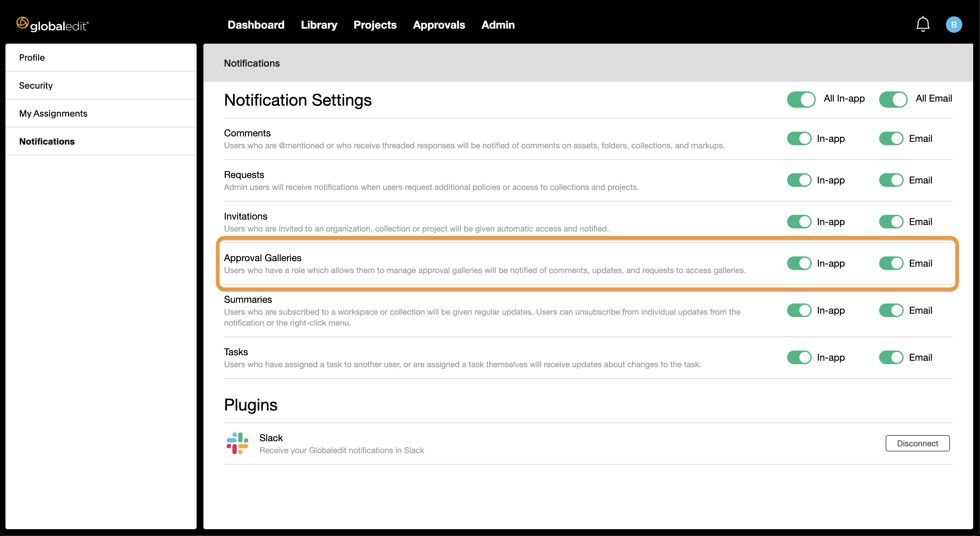Click the globaledit logo
This screenshot has width=980, height=536.
[52, 25]
